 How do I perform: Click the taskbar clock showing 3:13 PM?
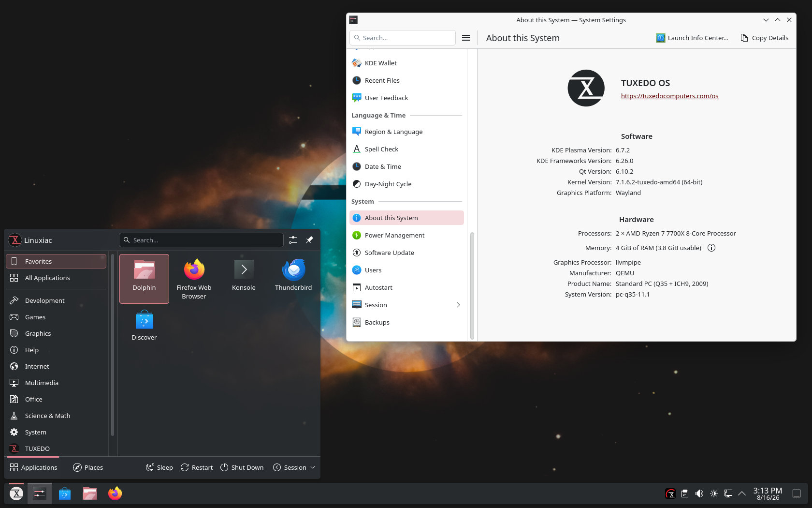pos(768,493)
